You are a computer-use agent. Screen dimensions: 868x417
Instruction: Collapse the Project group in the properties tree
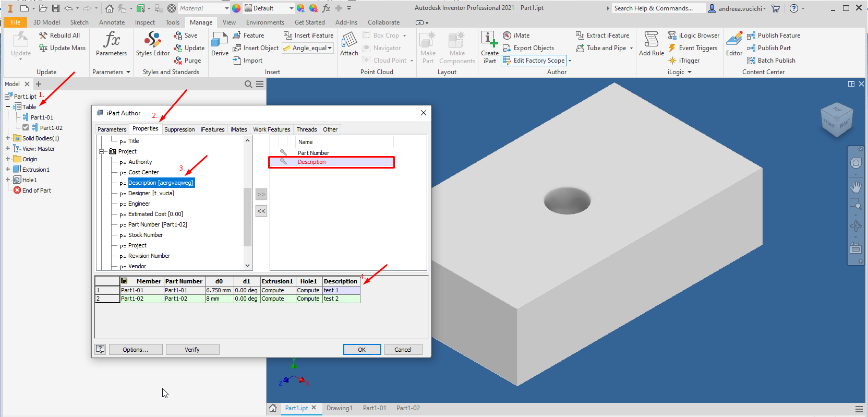point(102,151)
